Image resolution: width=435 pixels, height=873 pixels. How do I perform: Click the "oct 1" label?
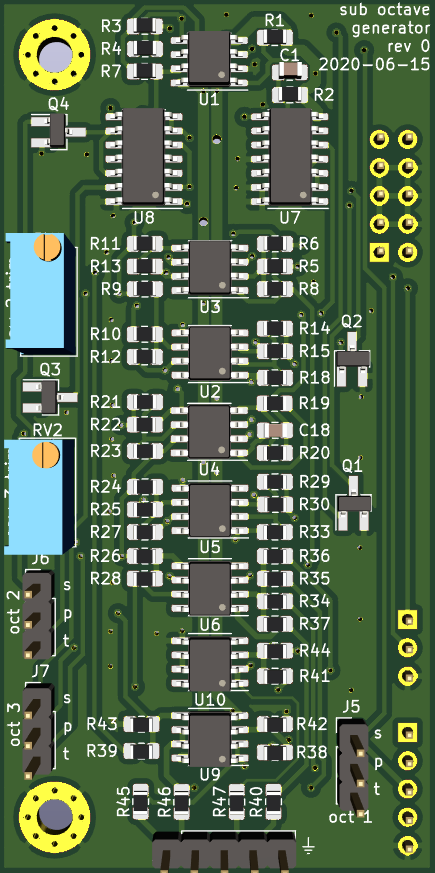tap(351, 817)
